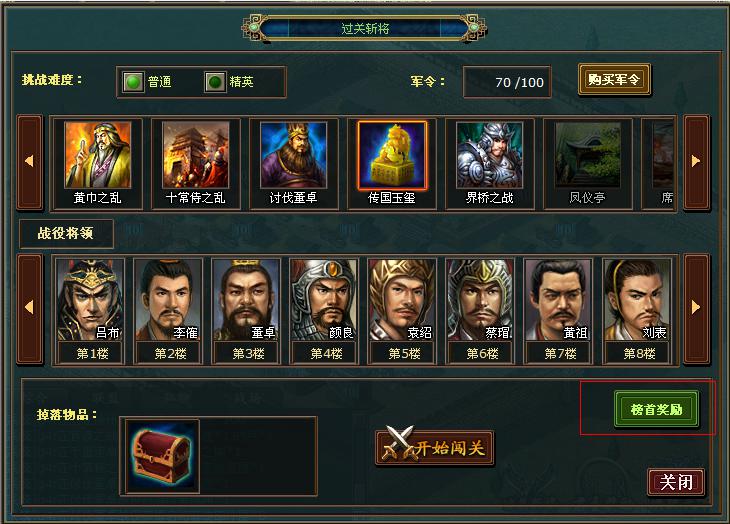Click the 关闭 close button

676,482
